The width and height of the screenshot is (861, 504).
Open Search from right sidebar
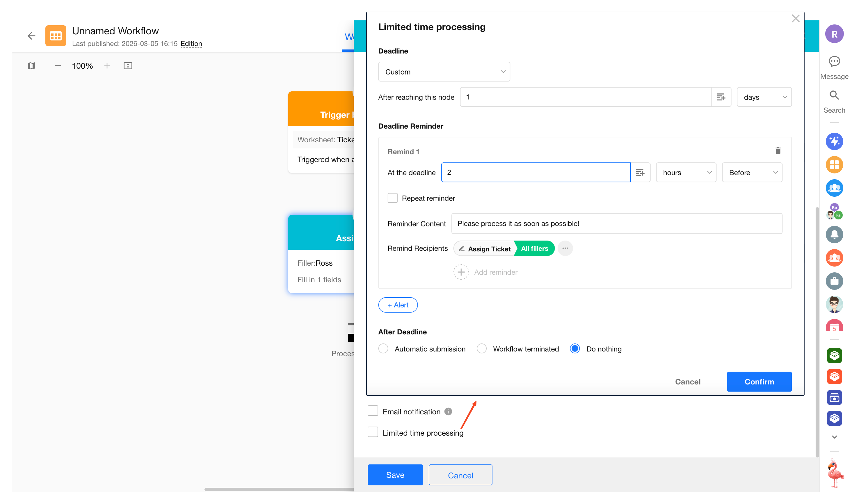pos(834,96)
